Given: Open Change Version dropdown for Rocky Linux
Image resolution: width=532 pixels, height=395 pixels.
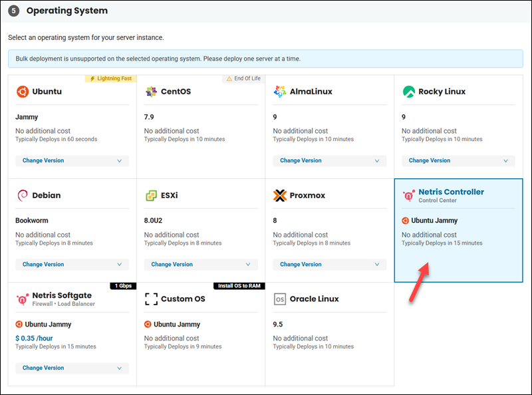Looking at the screenshot, I should 458,160.
